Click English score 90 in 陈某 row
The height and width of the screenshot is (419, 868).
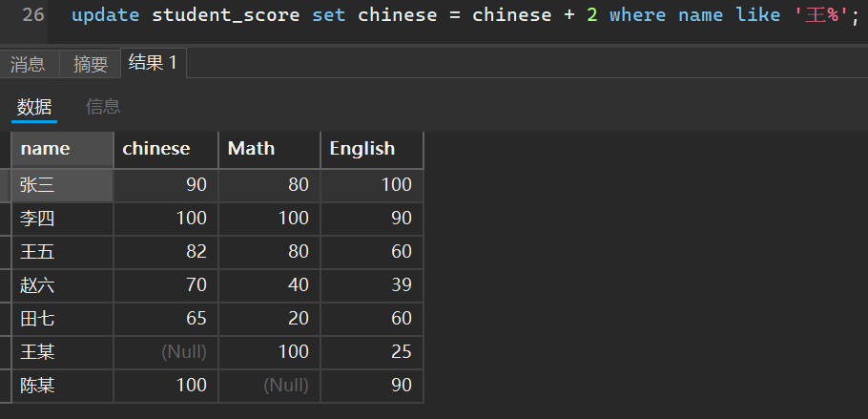click(x=372, y=386)
